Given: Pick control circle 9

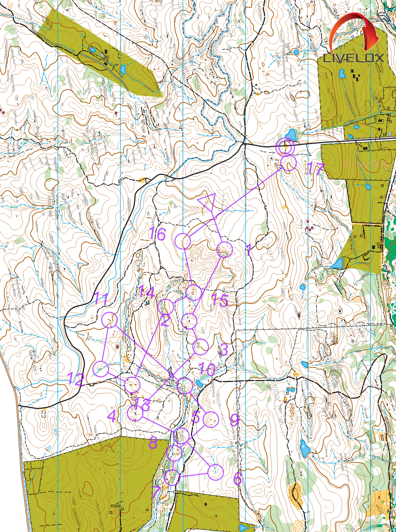Looking at the screenshot, I should tap(211, 419).
